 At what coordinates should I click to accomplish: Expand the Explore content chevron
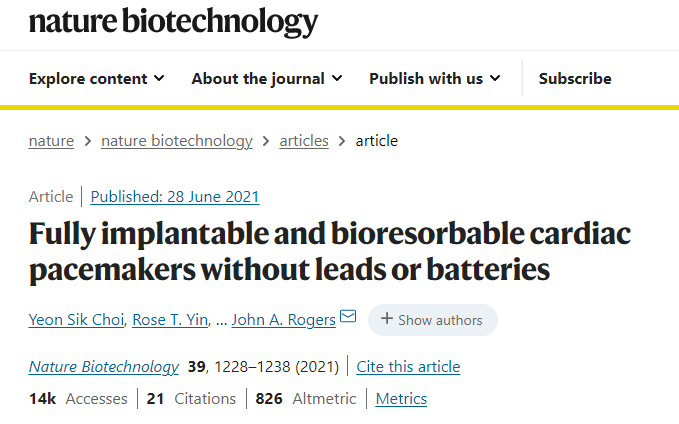click(x=159, y=78)
